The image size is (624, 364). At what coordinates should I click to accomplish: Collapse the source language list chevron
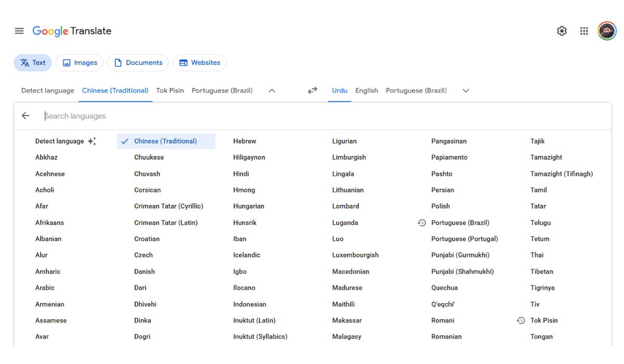click(x=271, y=90)
